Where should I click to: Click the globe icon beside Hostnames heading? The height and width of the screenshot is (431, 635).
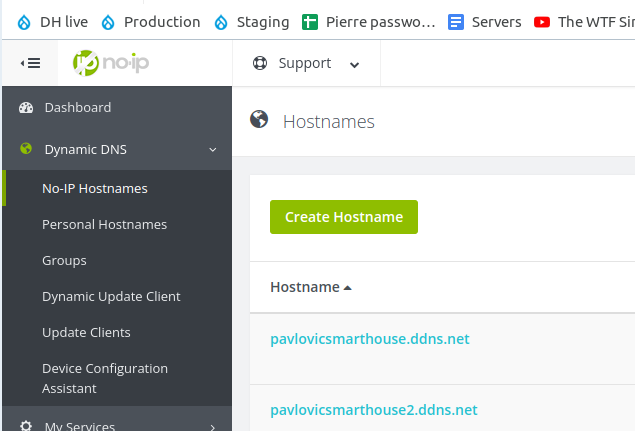tap(259, 120)
